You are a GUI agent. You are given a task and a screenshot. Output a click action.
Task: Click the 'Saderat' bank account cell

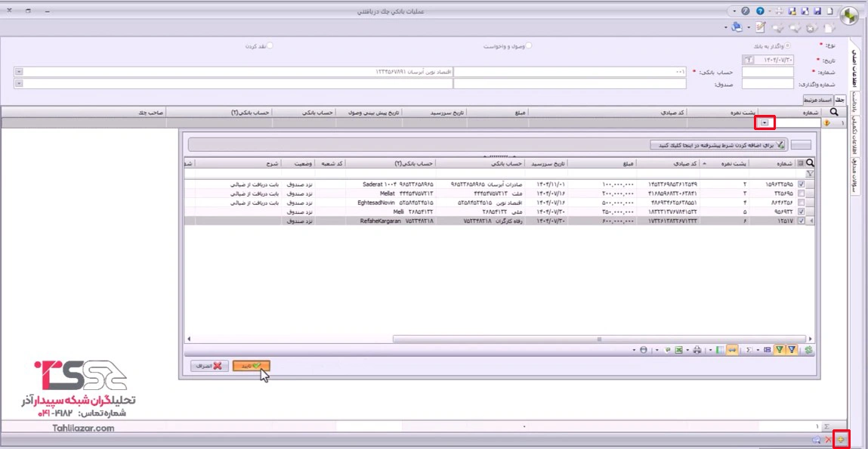click(391, 184)
